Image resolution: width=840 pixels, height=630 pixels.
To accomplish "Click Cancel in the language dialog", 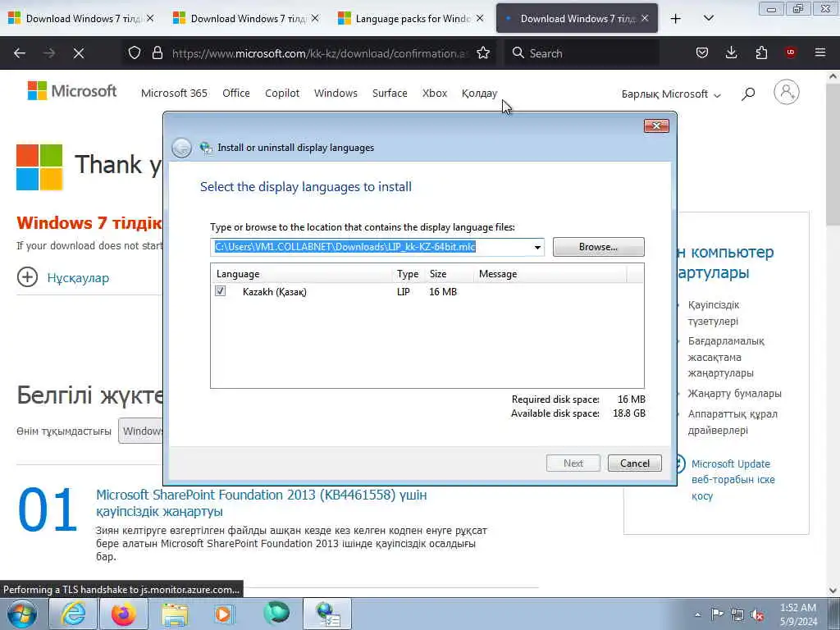I will [x=635, y=463].
